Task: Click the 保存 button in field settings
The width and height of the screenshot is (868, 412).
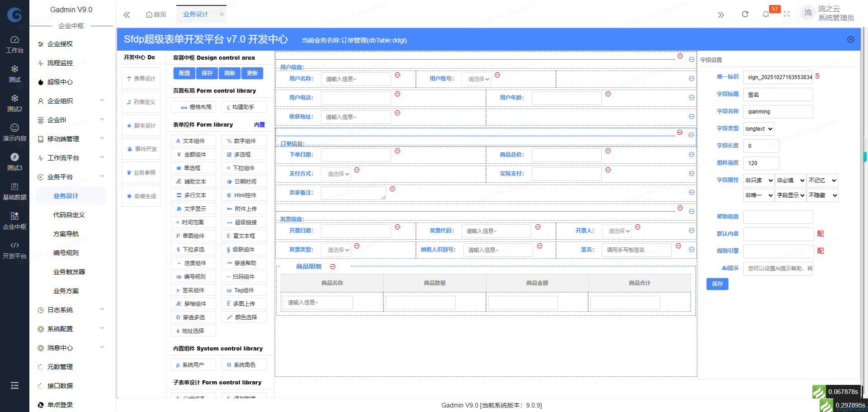Action: pos(717,284)
